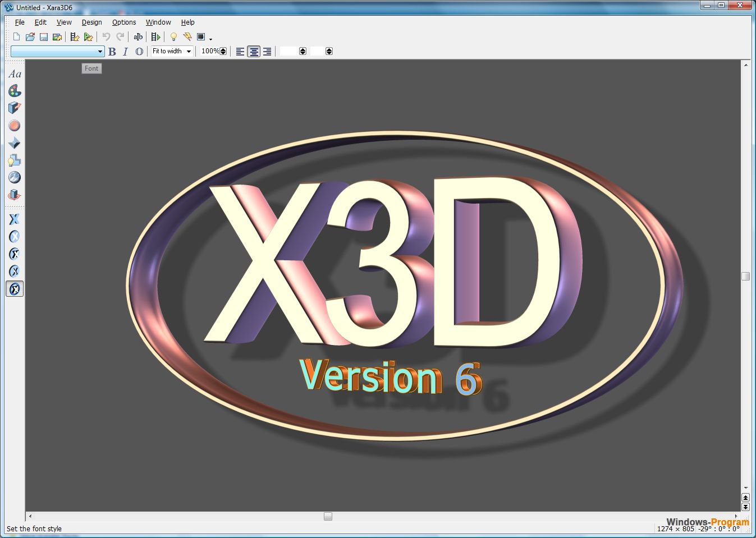Viewport: 756px width, 538px height.
Task: Toggle Italic text formatting
Action: 125,52
